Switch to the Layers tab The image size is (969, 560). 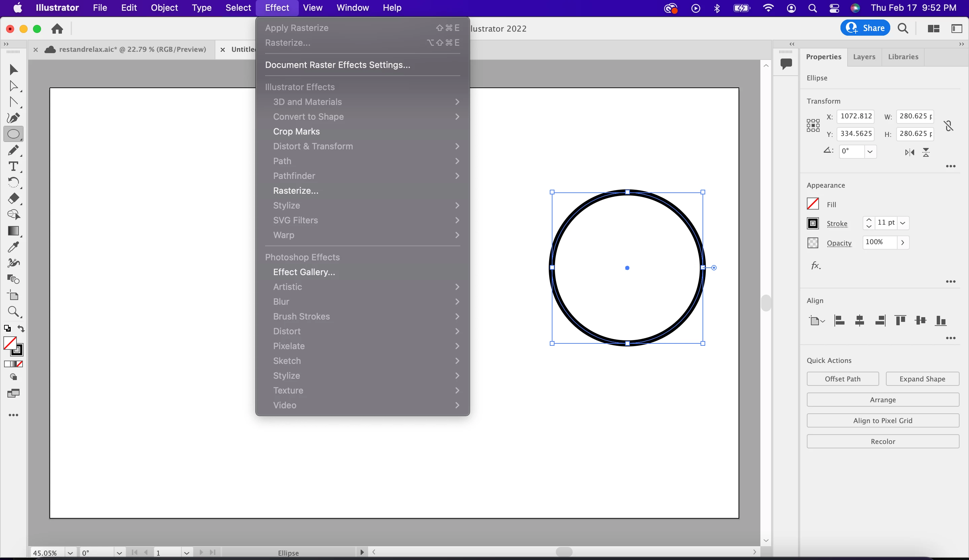864,57
